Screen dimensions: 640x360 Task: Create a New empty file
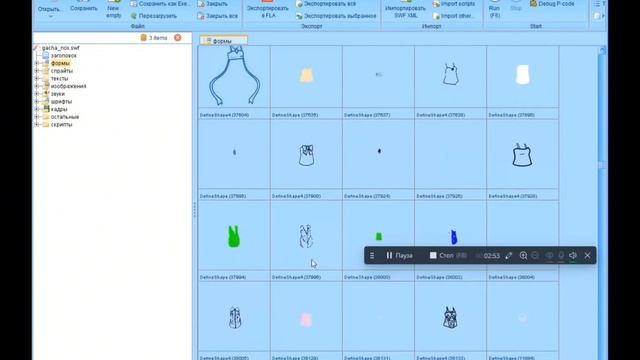[113, 10]
